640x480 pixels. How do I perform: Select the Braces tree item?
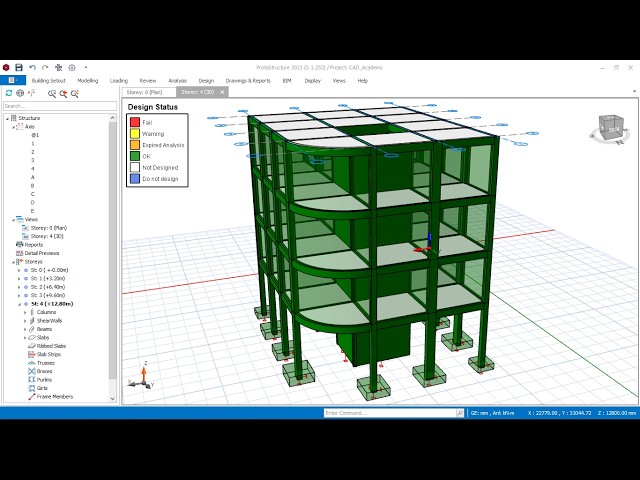click(40, 371)
